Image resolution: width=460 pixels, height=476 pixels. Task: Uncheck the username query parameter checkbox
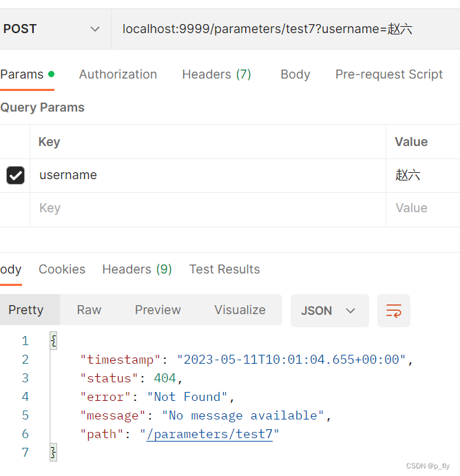click(x=15, y=176)
